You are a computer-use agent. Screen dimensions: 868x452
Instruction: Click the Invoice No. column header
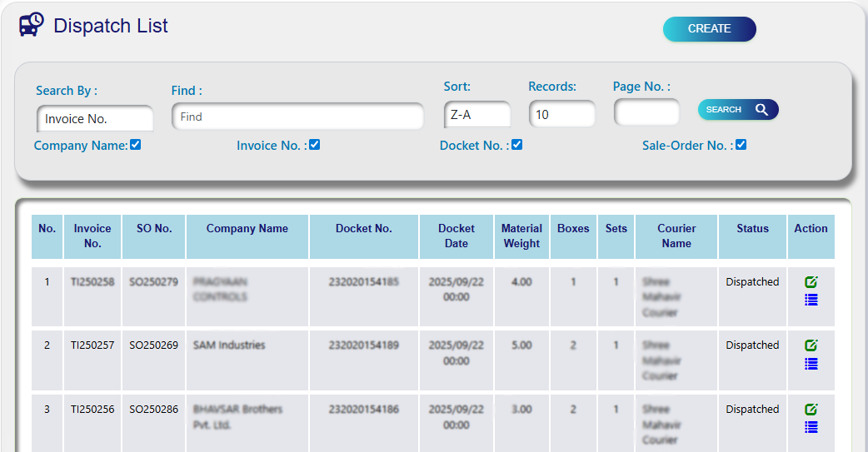[x=92, y=236]
